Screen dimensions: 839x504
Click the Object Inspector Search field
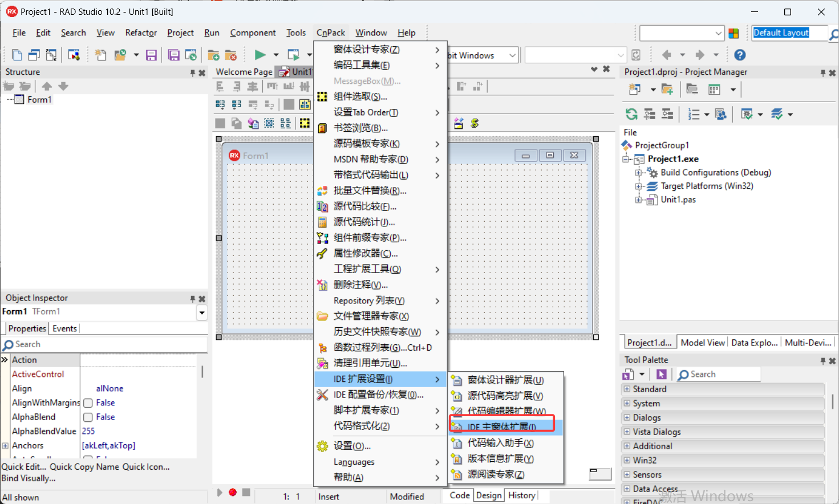click(x=104, y=344)
